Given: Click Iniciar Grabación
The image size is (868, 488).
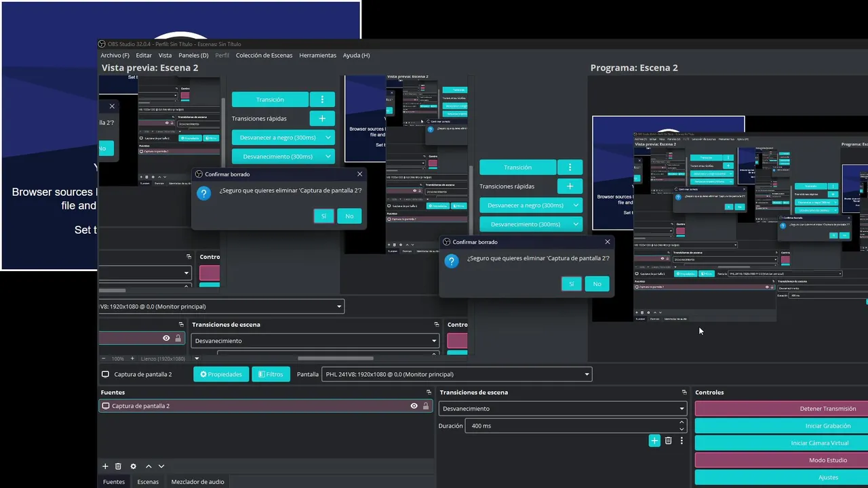Looking at the screenshot, I should 781,426.
